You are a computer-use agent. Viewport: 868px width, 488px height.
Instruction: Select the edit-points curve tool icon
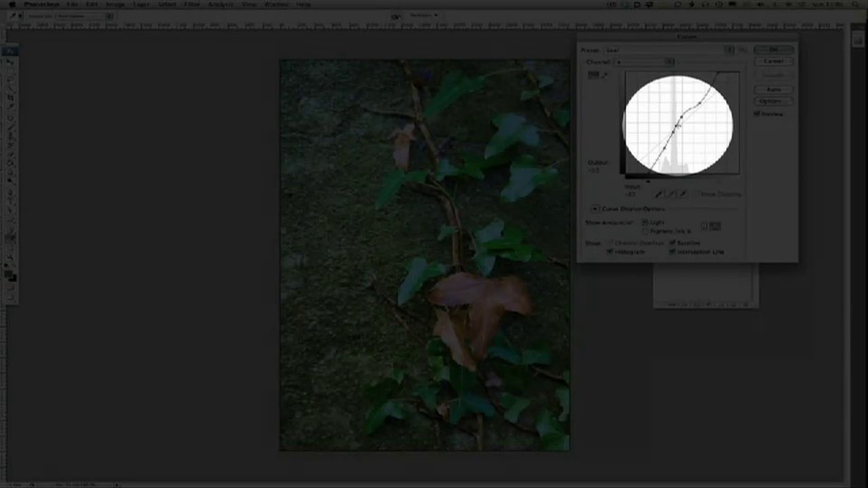coord(593,75)
